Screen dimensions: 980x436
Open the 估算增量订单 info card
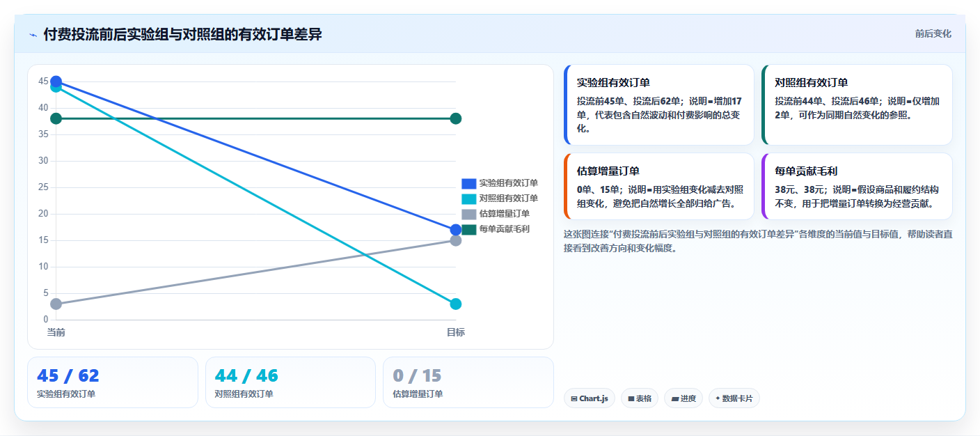pyautogui.click(x=659, y=187)
